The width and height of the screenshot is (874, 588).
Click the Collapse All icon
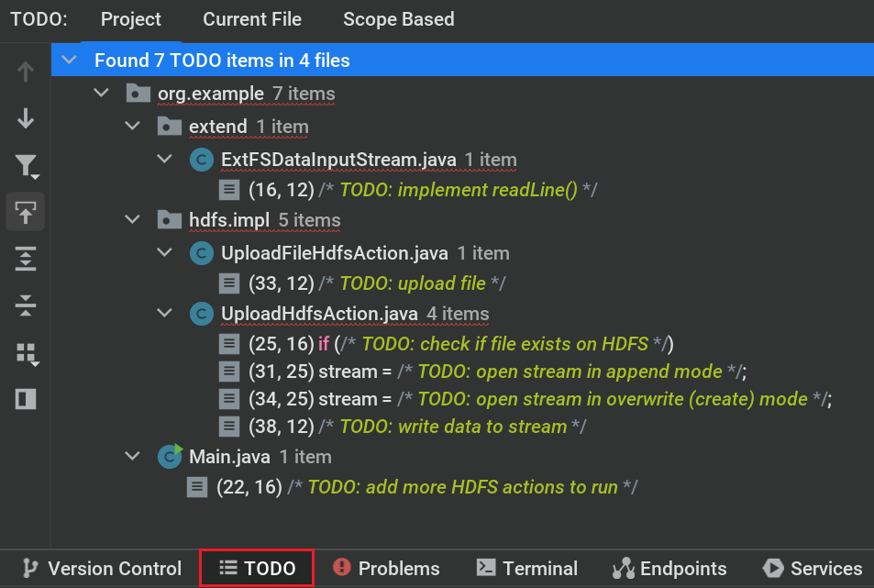tap(26, 305)
